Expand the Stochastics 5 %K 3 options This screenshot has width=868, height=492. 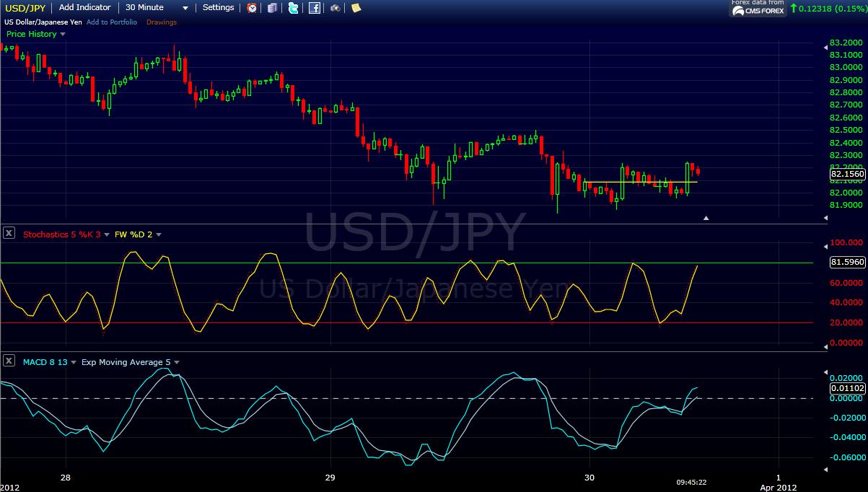pos(108,234)
